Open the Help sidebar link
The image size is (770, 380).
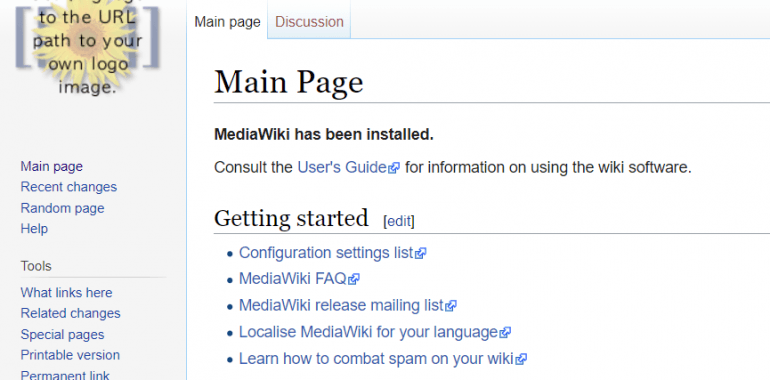coord(34,229)
